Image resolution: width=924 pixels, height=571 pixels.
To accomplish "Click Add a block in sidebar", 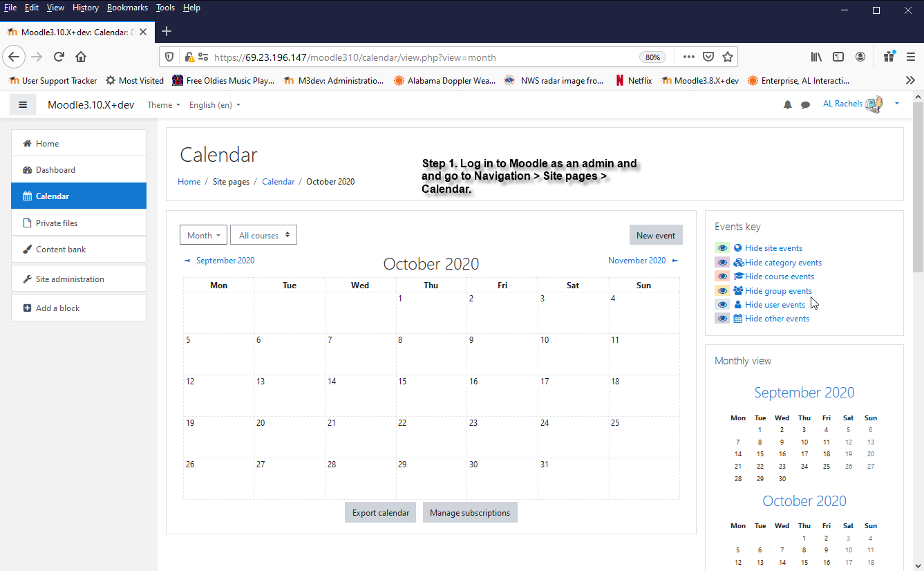I will tap(79, 308).
